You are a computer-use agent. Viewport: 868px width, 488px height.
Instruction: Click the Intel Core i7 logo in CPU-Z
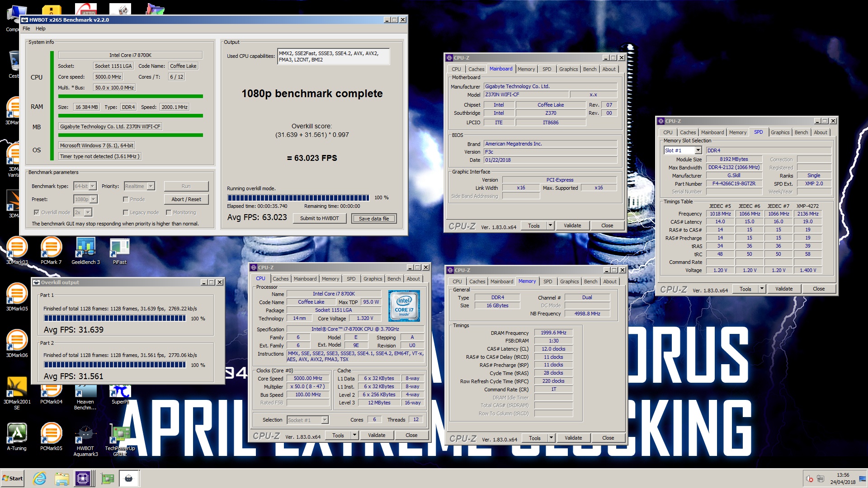coord(404,306)
